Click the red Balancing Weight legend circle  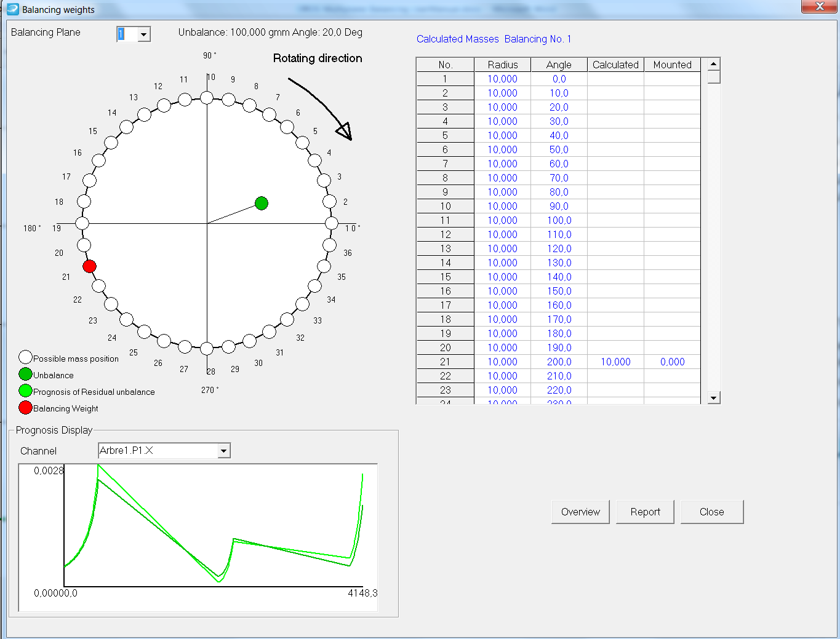coord(25,407)
